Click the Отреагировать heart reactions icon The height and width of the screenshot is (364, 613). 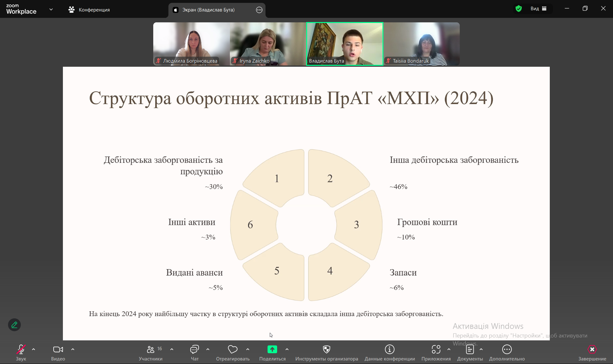click(x=233, y=350)
